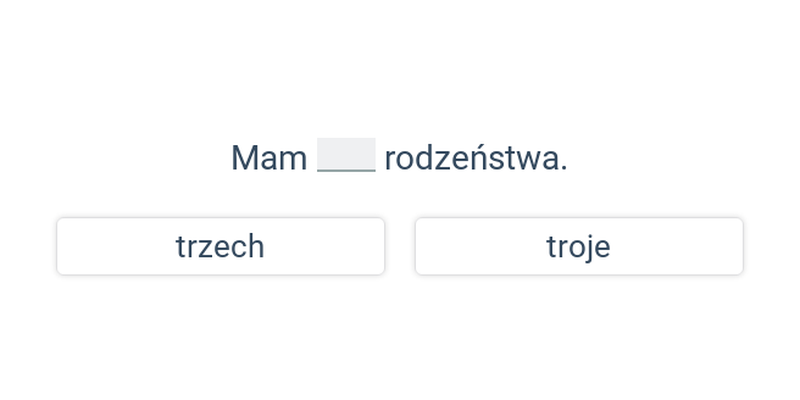Select the right answer option troje
The width and height of the screenshot is (800, 400).
579,246
